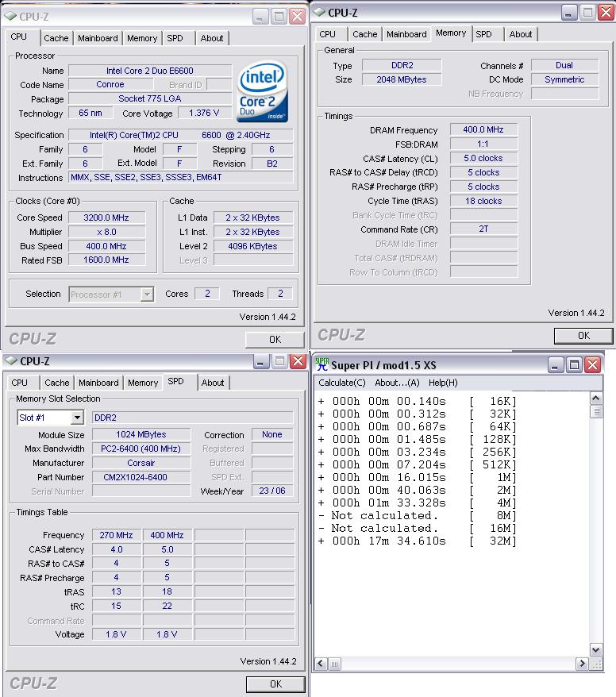
Task: Close the CPU-Z SPD window
Action: 298,361
